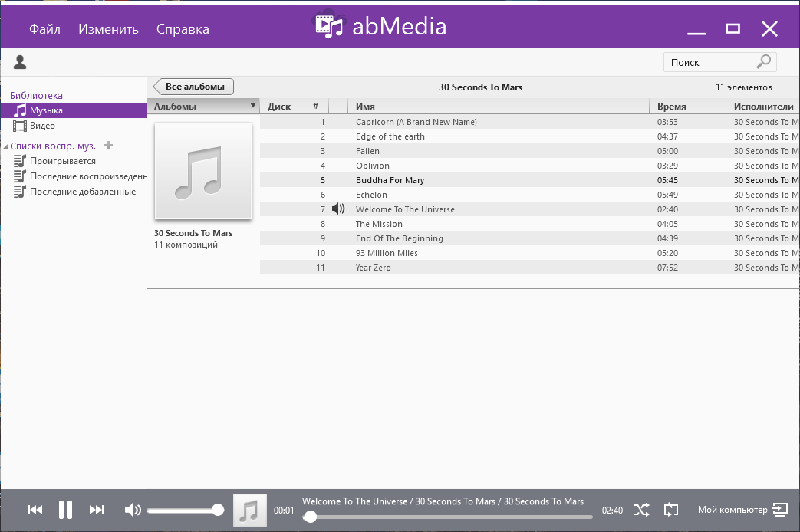This screenshot has height=532, width=800.
Task: Click the playback progress bar
Action: tap(448, 517)
